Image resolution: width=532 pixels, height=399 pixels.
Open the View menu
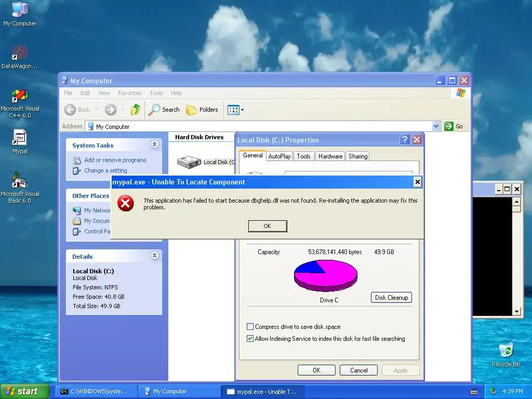[x=104, y=93]
